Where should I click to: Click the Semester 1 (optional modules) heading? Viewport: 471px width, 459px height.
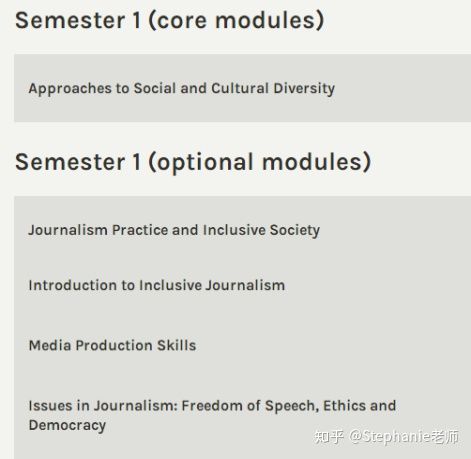[193, 162]
